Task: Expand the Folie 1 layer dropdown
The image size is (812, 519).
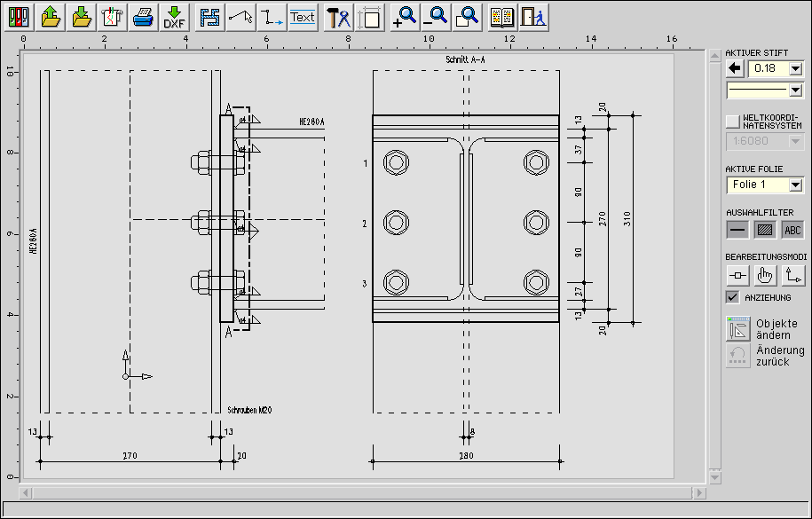Action: point(795,185)
